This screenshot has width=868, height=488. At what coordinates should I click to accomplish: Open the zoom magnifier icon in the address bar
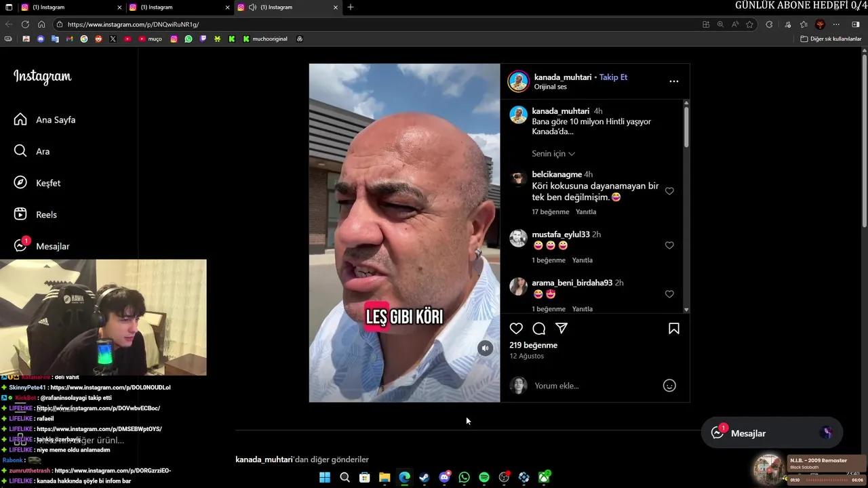(x=720, y=24)
